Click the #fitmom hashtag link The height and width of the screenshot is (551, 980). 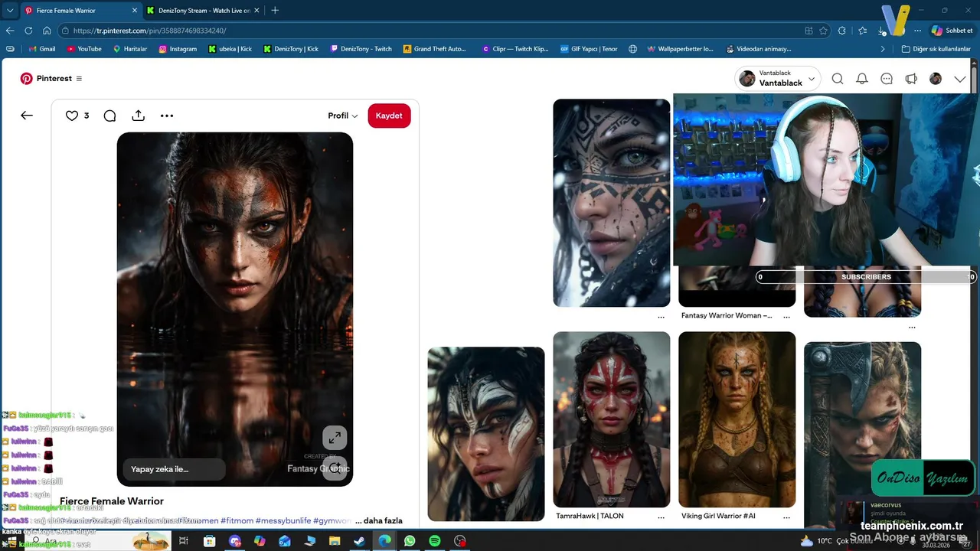click(x=236, y=520)
